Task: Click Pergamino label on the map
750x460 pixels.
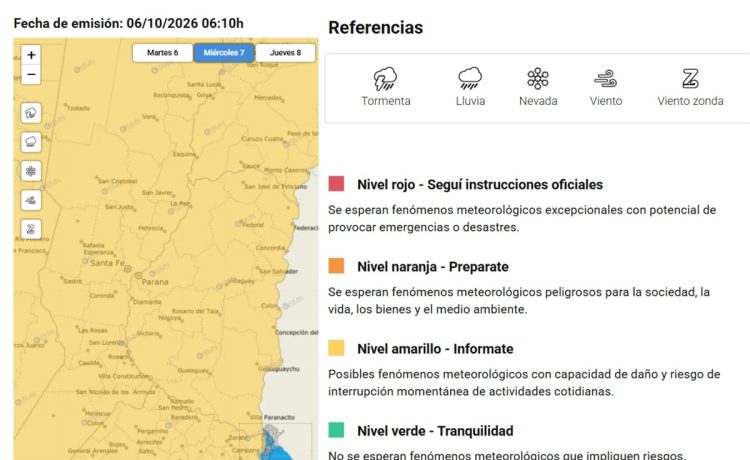Action: pos(152,431)
